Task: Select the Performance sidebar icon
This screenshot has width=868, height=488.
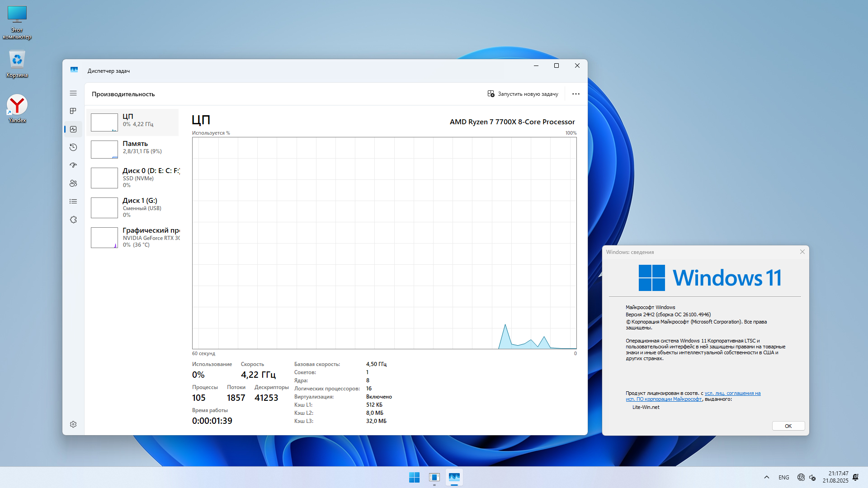Action: tap(73, 129)
